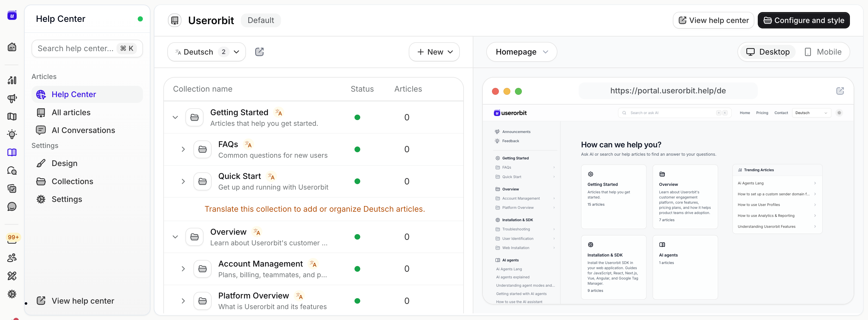The image size is (868, 320).
Task: Open the settings gear at rail bottom
Action: click(12, 294)
